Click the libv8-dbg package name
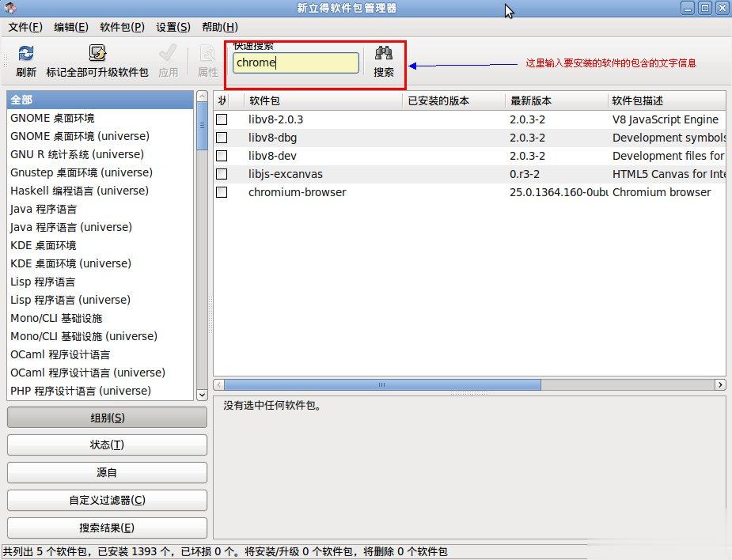 click(272, 138)
